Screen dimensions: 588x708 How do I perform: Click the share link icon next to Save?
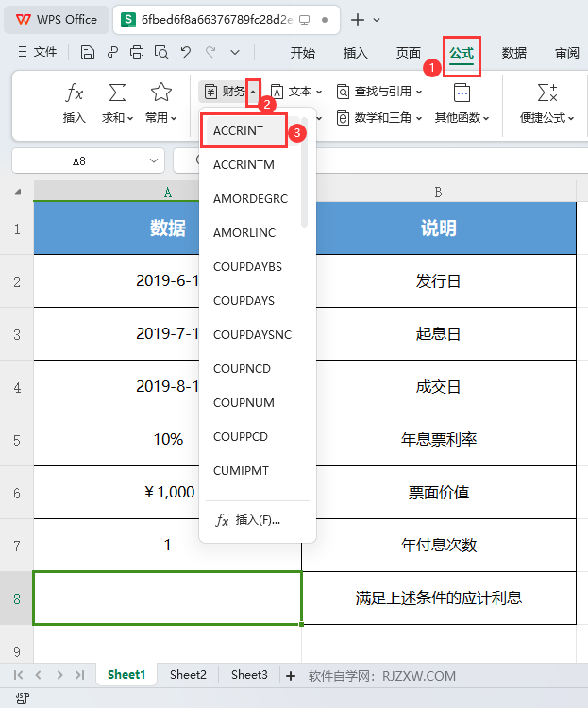coord(112,52)
